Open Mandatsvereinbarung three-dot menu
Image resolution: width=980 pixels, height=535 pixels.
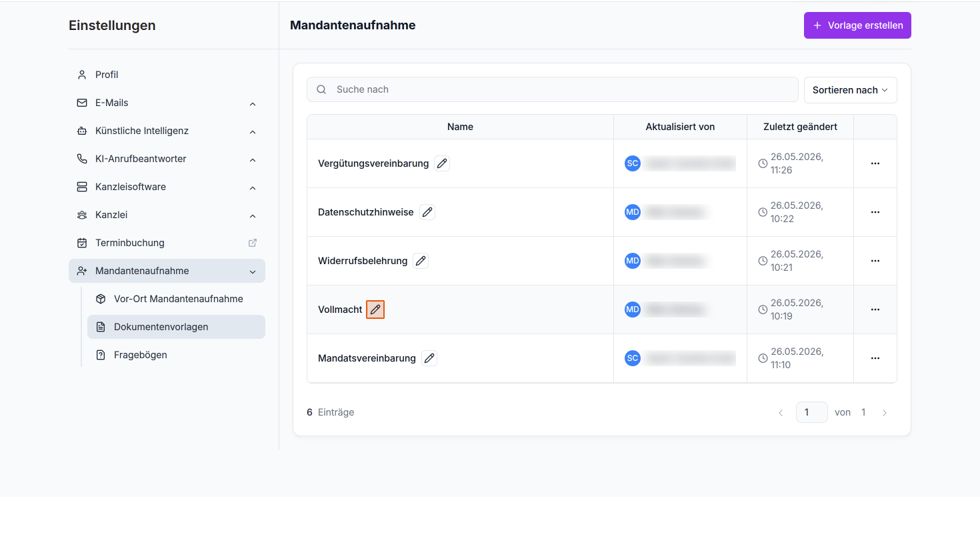[x=875, y=358]
